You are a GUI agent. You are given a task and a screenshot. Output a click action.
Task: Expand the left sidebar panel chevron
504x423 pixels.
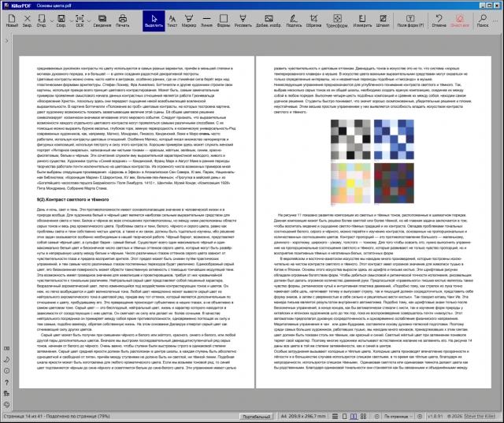pyautogui.click(x=7, y=41)
